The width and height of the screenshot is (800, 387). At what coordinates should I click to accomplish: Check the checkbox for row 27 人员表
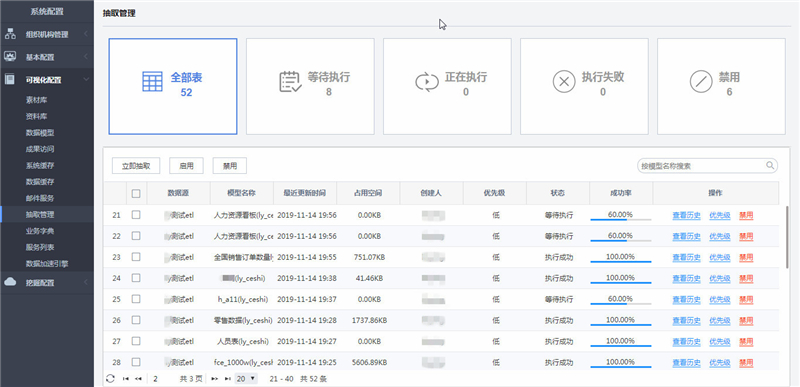click(x=136, y=341)
